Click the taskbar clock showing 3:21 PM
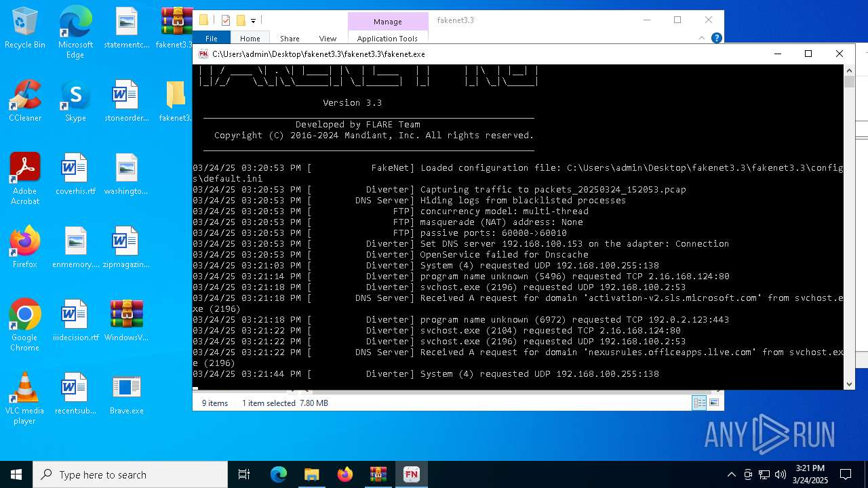Viewport: 868px width, 488px height. [x=810, y=474]
